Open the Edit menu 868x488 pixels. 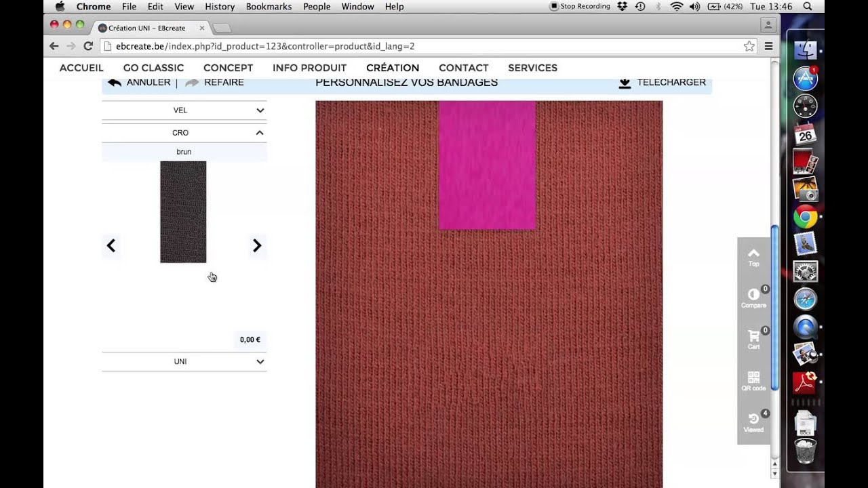(x=155, y=6)
